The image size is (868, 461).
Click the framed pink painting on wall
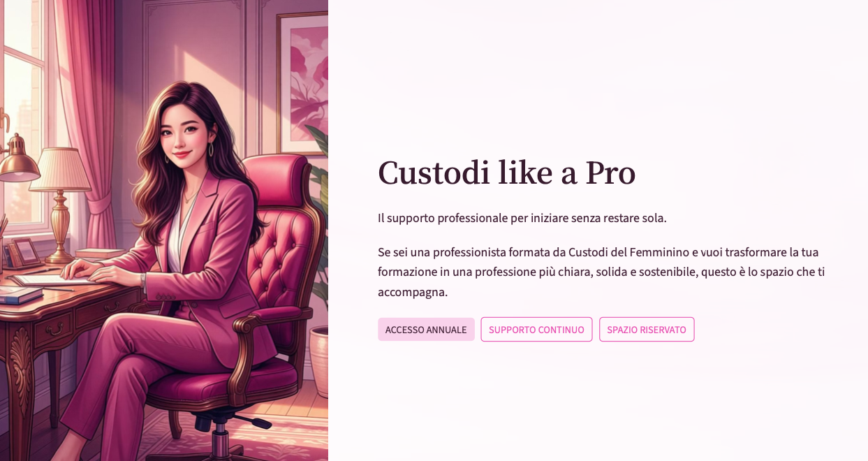coord(302,84)
